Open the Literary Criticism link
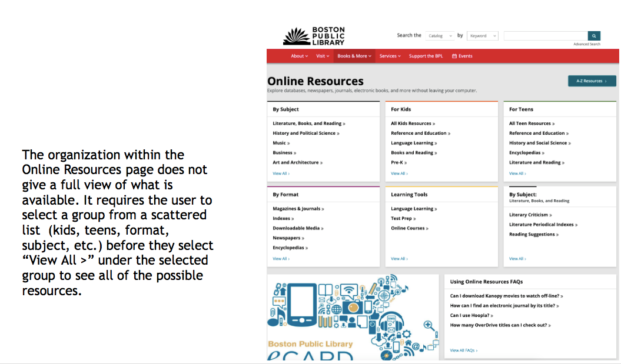This screenshot has height=364, width=621. coord(530,215)
